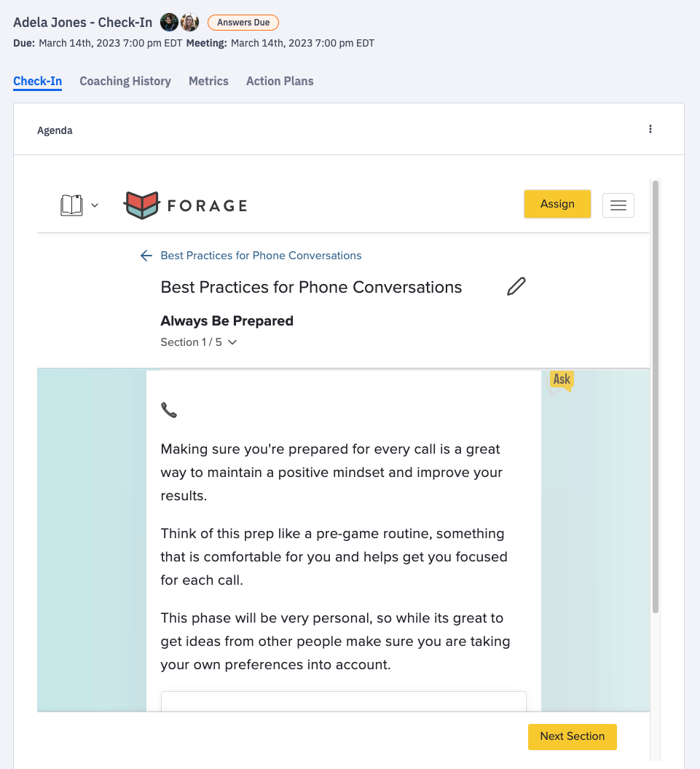The width and height of the screenshot is (700, 769).
Task: Switch to the Coaching History tab
Action: point(125,81)
